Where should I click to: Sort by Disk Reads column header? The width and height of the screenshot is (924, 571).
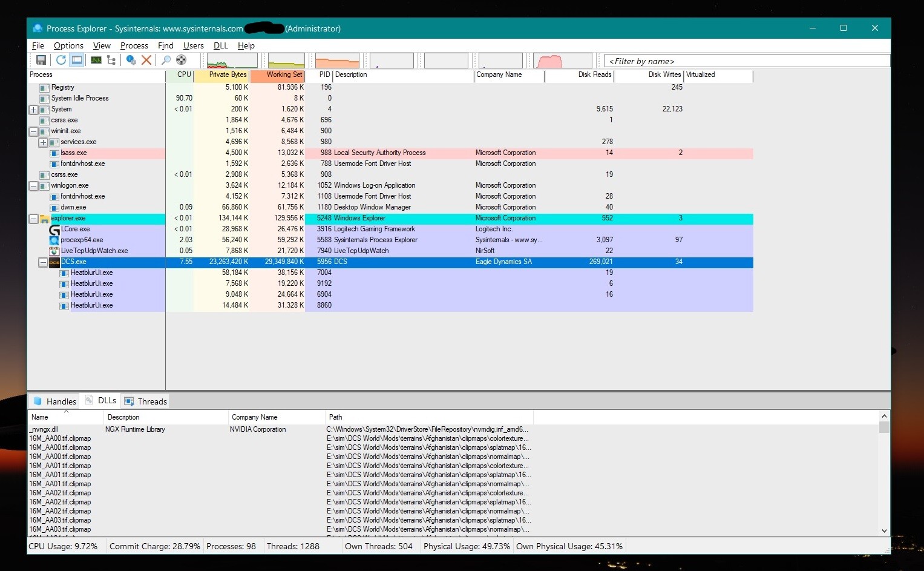[579, 75]
